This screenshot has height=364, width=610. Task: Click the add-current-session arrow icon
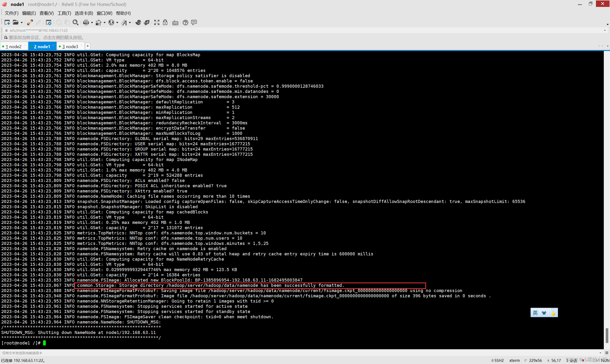coord(6,38)
